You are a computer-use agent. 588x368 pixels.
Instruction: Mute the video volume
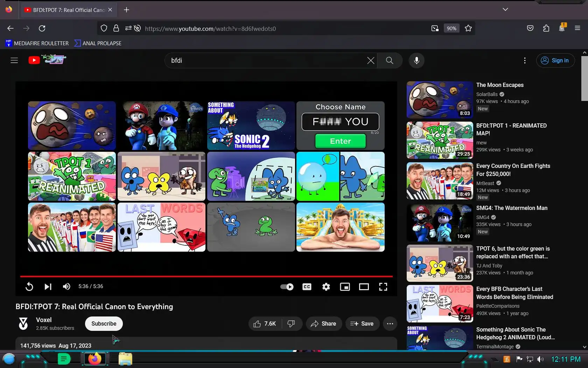click(66, 287)
